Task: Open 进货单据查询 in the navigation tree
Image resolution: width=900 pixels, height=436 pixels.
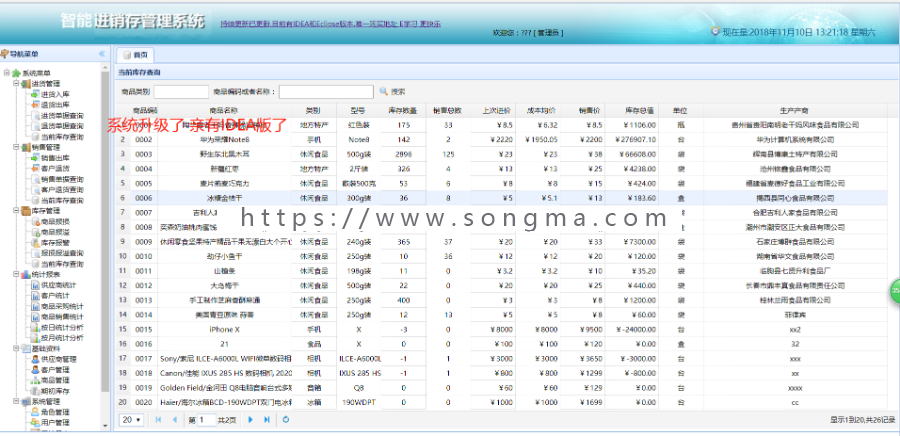Action: tap(62, 115)
